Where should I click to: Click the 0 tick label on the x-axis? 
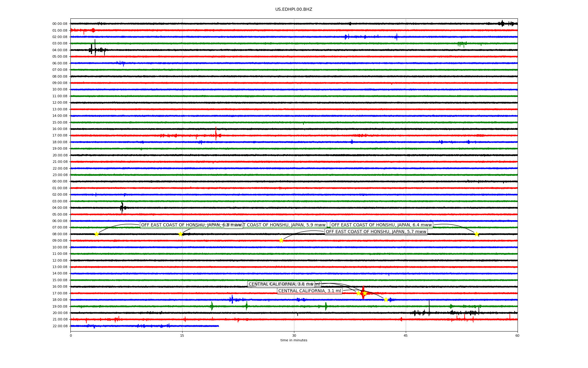[x=71, y=336]
